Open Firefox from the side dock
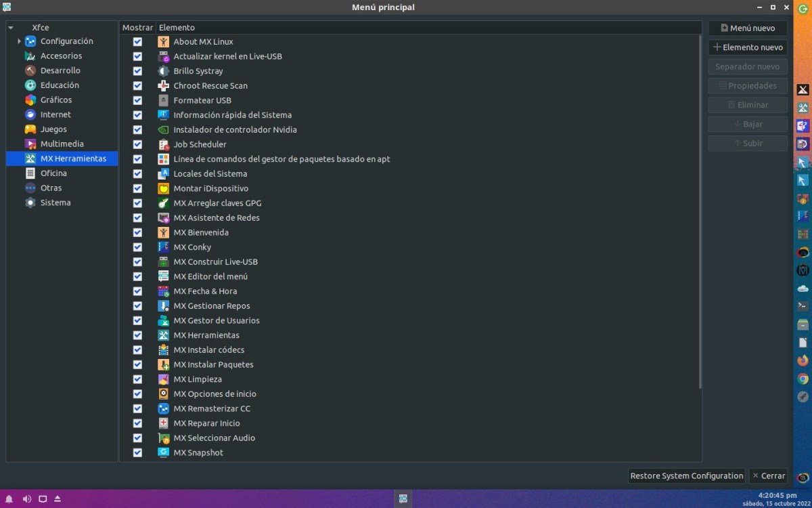 803,360
